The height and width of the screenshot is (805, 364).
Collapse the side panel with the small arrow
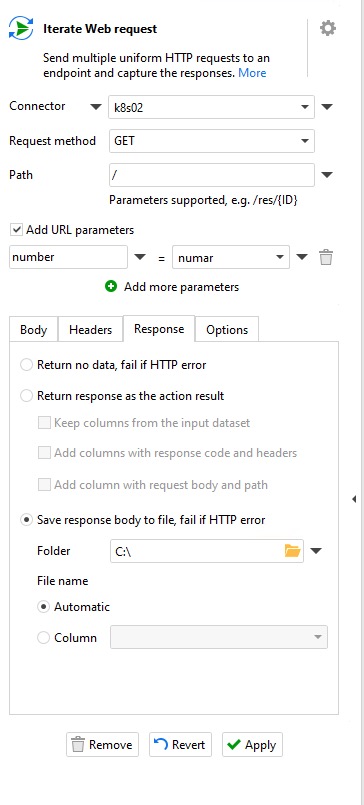click(x=354, y=499)
